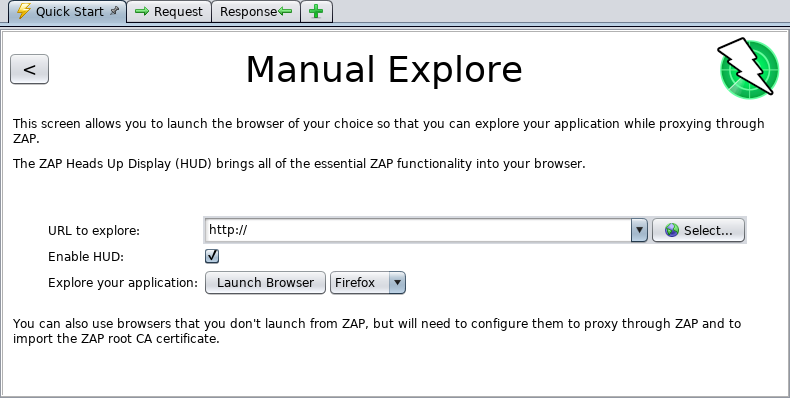Click the Select... button with globe icon

pos(698,230)
